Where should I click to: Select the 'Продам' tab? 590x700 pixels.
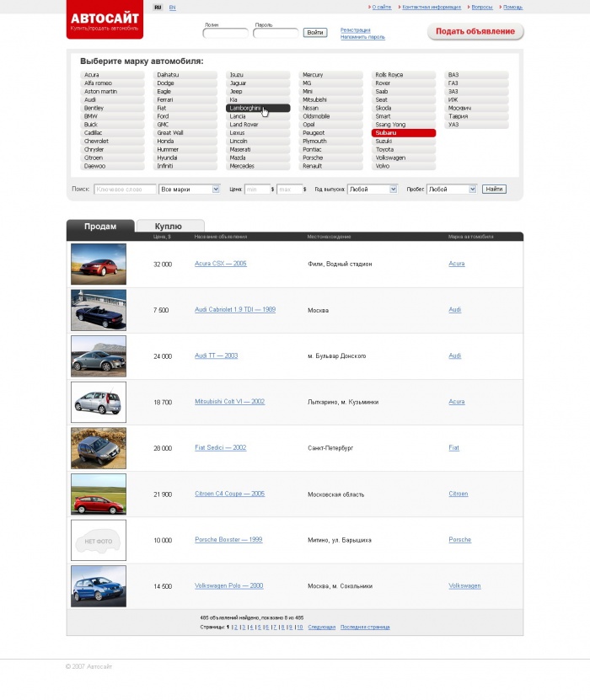(x=99, y=226)
